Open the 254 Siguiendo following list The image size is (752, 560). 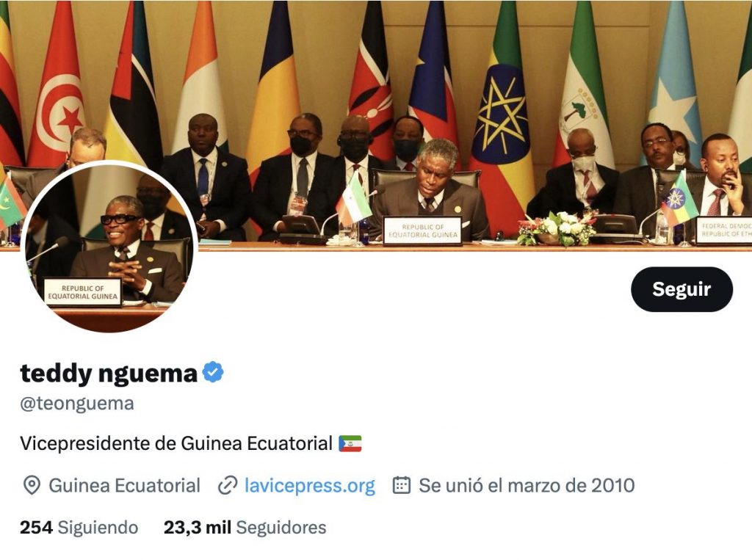pyautogui.click(x=79, y=528)
